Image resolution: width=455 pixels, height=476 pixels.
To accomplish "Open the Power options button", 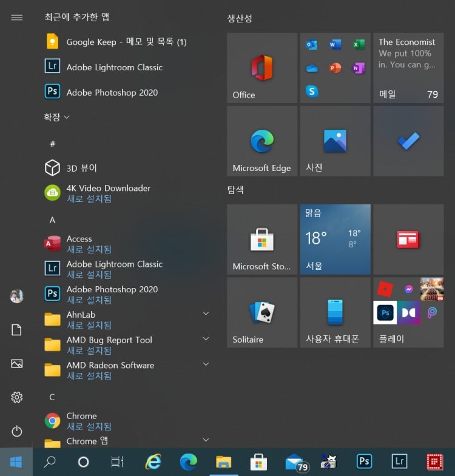I will [17, 431].
